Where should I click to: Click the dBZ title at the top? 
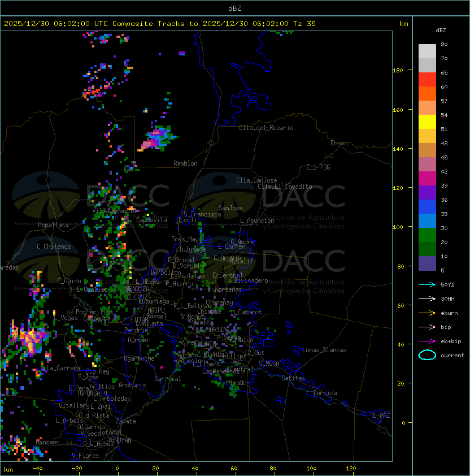(235, 8)
